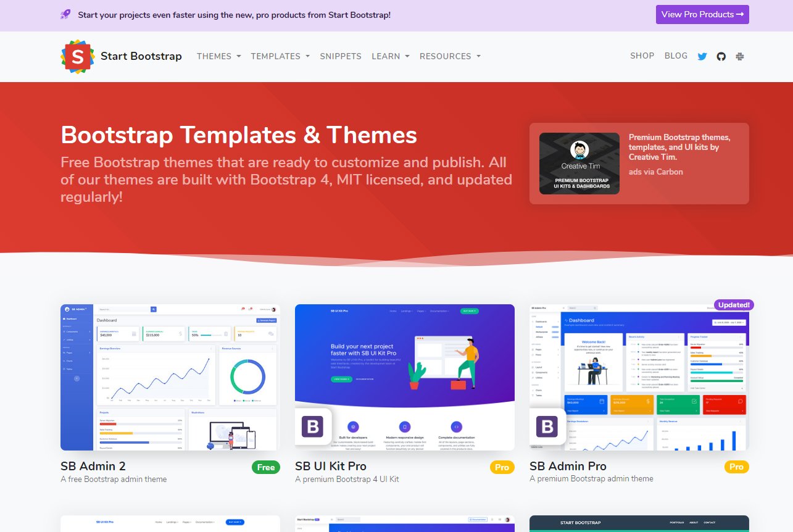
Task: Click the Bootstrap badge on SB Admin Pro
Action: (x=547, y=426)
